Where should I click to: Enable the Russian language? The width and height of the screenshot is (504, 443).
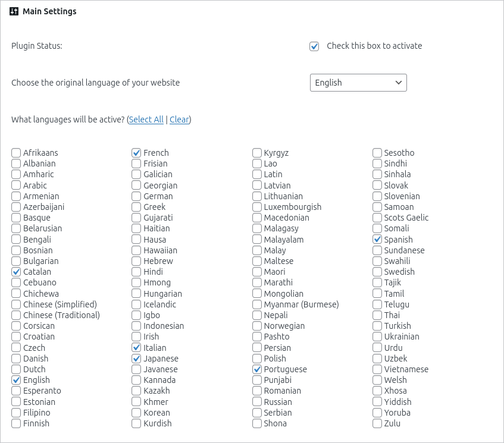click(x=256, y=401)
